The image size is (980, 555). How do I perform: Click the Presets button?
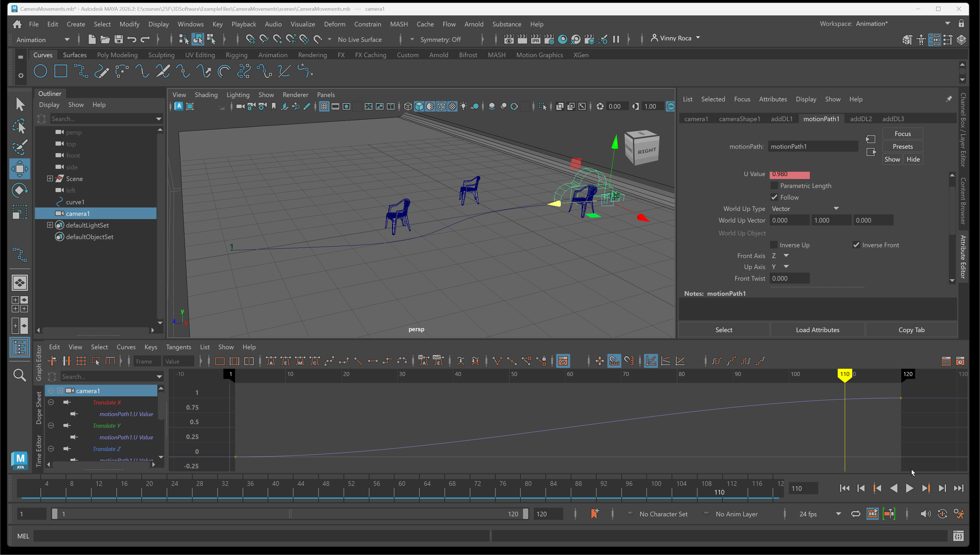902,146
